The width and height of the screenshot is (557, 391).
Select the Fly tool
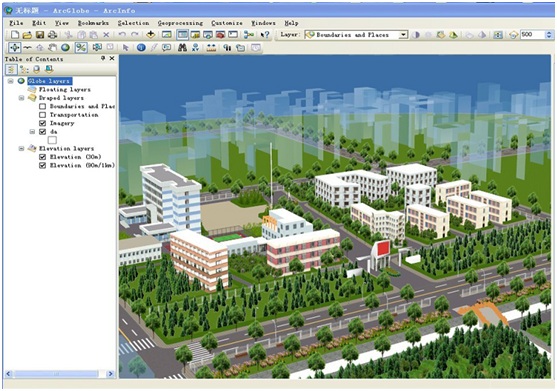[x=27, y=48]
